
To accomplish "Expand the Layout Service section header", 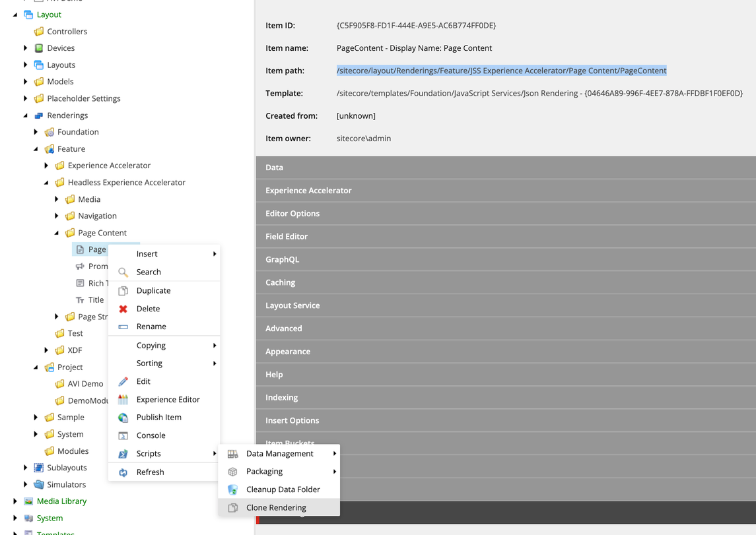I will tap(292, 305).
